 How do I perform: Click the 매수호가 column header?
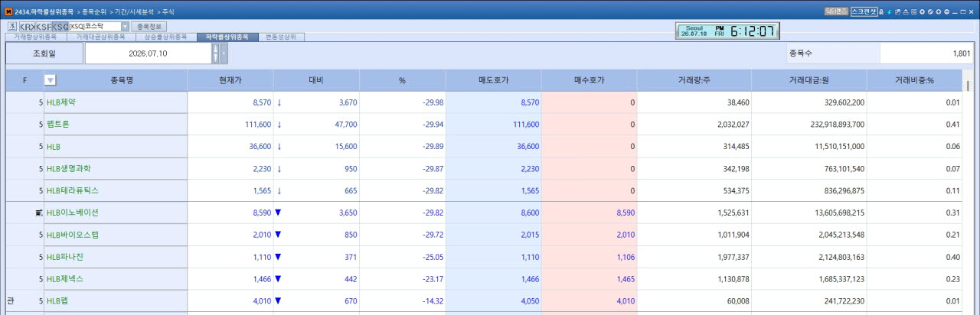point(589,80)
